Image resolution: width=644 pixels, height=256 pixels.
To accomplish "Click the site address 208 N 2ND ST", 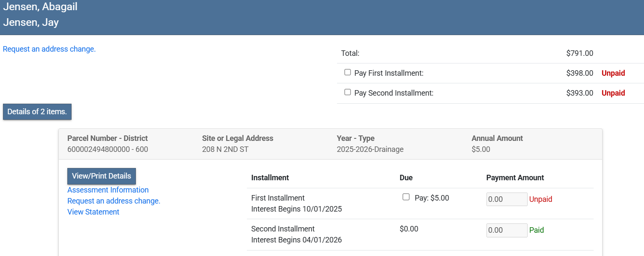I will tap(225, 149).
